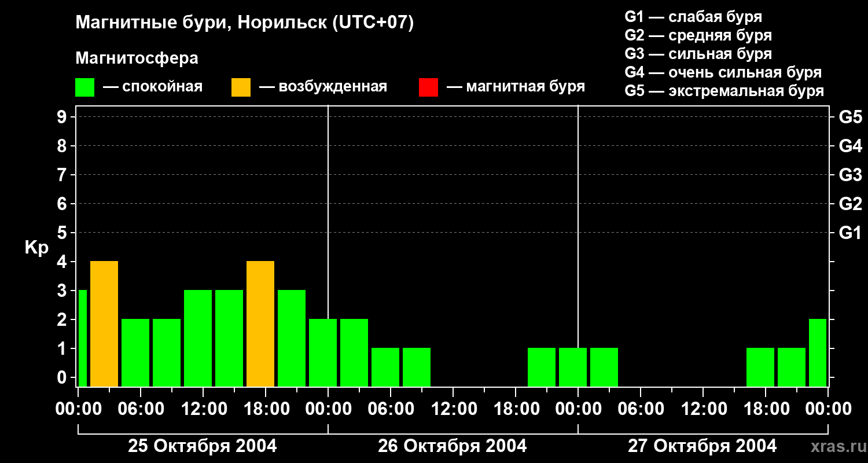Open the xras.ru watermark link

pyautogui.click(x=836, y=447)
